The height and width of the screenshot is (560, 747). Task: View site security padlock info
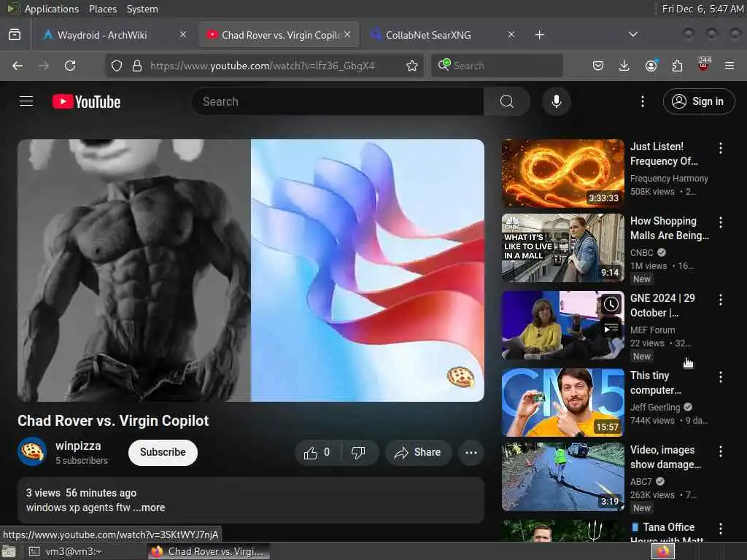[136, 66]
